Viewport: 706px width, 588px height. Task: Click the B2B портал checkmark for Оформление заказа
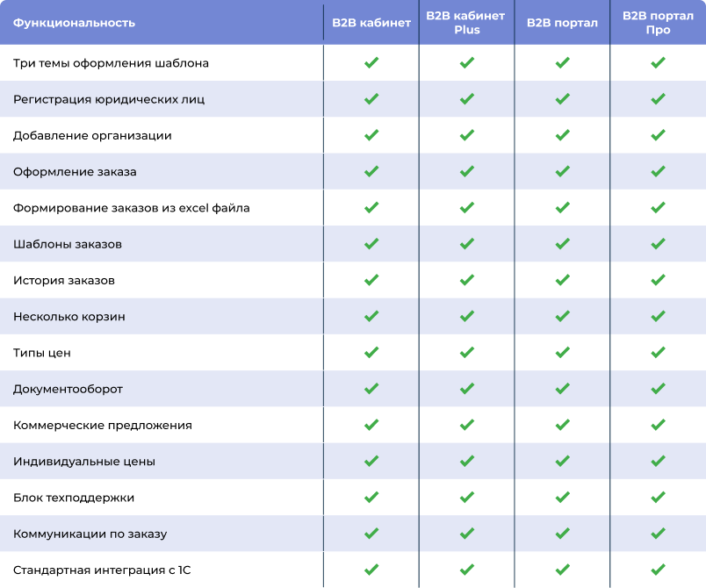coord(562,171)
